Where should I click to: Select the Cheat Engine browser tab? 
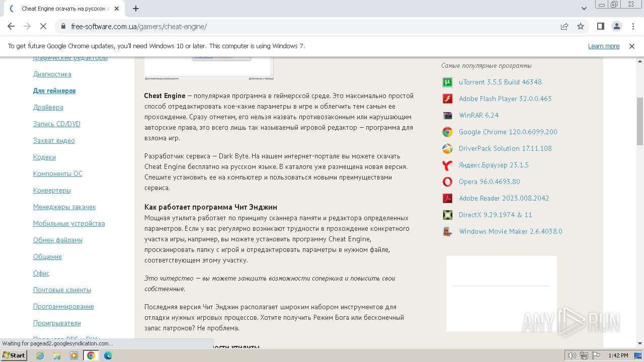64,9
